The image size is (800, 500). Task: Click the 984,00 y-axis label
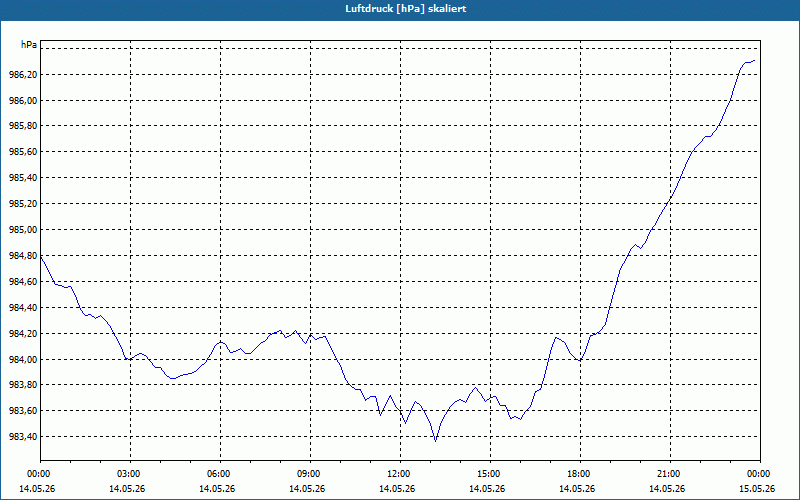(x=23, y=360)
